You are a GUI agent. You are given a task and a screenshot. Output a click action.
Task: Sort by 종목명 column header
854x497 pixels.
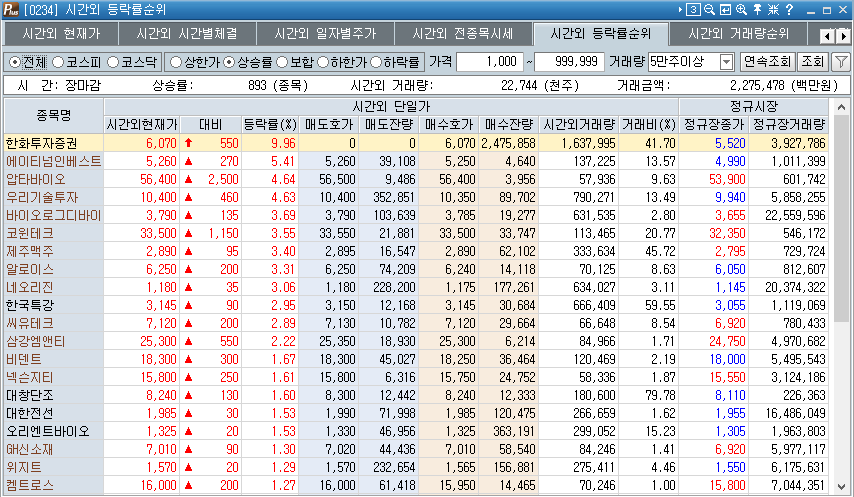[x=53, y=115]
